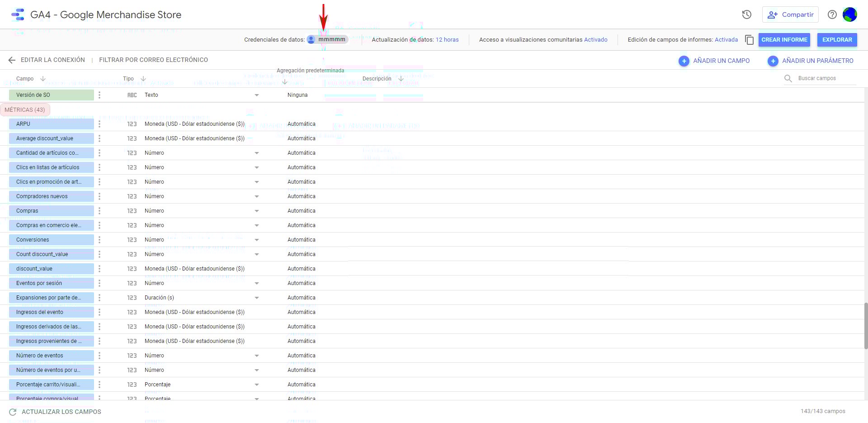Click the refresh icon beside Actualizar los campos

click(x=13, y=412)
